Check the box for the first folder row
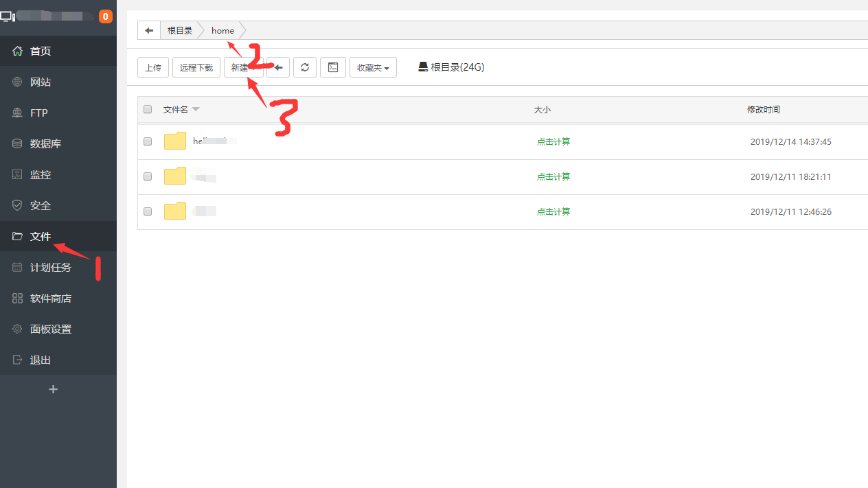 click(148, 141)
